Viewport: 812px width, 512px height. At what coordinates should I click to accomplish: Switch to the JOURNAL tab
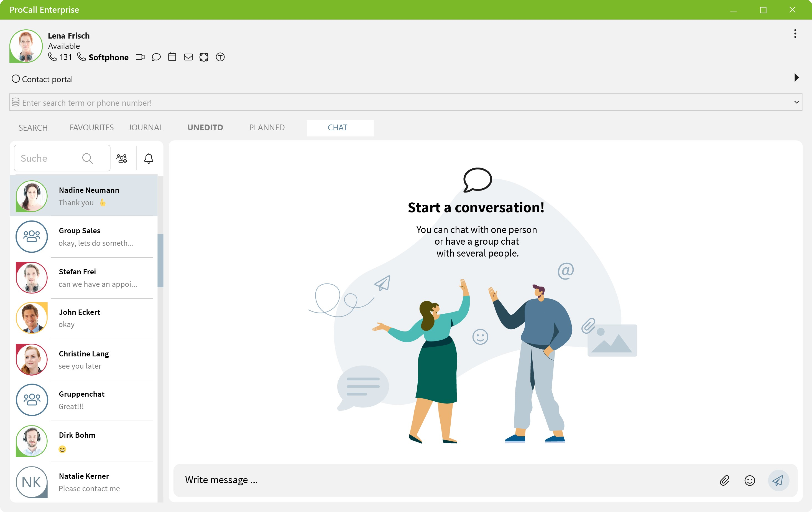point(145,128)
